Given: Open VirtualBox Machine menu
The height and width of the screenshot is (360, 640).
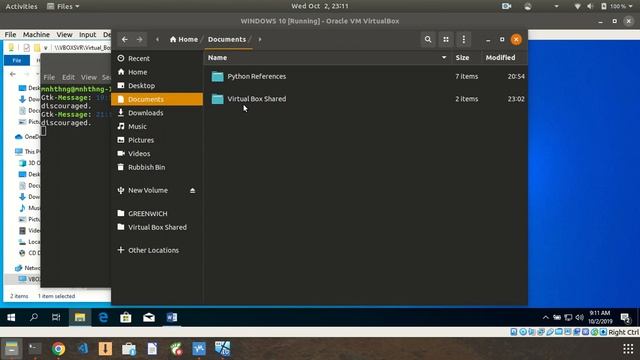Looking at the screenshot, I should coord(36,35).
